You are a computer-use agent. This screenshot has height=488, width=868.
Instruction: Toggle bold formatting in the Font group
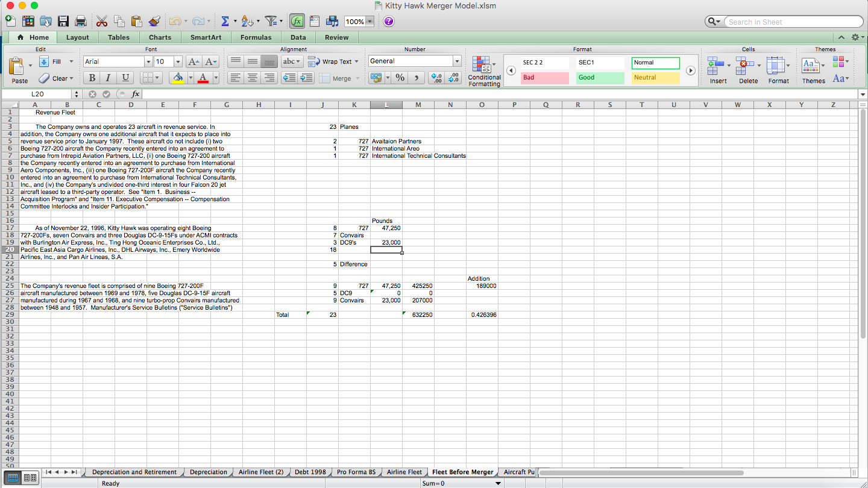[91, 78]
